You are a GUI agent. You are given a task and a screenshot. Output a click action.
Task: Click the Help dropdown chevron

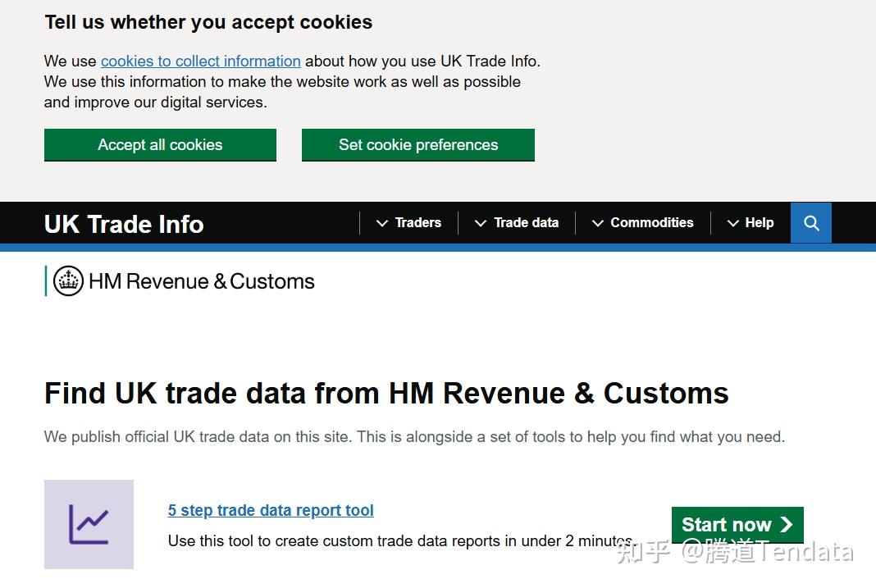(733, 223)
